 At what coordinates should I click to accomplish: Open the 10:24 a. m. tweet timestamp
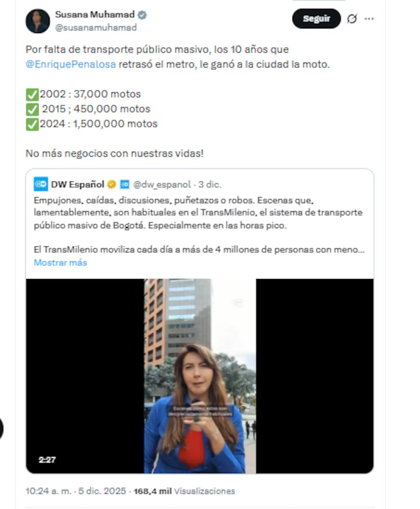coord(76,491)
